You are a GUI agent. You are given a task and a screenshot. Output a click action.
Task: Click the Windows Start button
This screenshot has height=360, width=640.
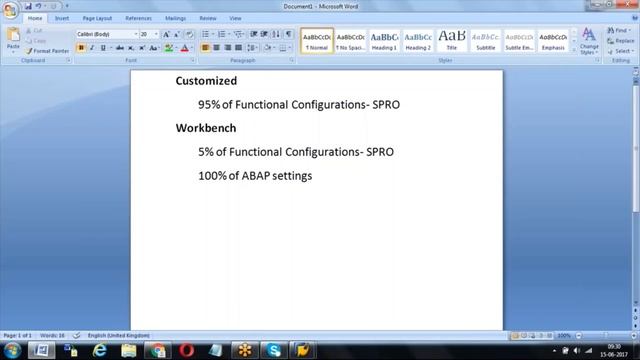point(12,350)
